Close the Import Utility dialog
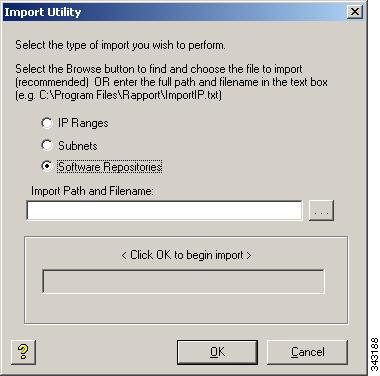This screenshot has height=376, width=380. tap(355, 12)
